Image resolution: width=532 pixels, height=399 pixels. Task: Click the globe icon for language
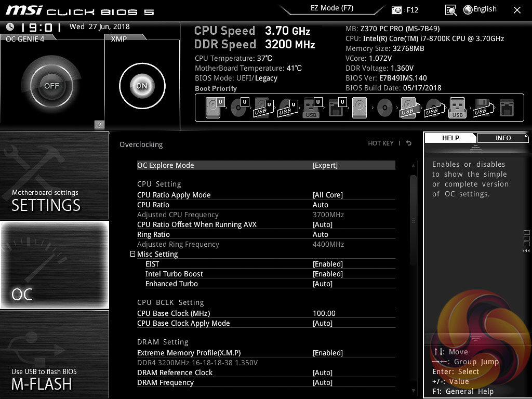tap(468, 9)
